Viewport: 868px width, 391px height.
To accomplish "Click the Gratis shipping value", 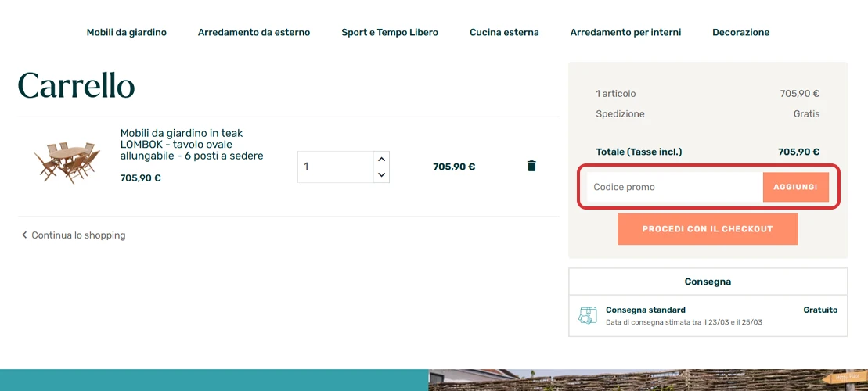I will 806,114.
